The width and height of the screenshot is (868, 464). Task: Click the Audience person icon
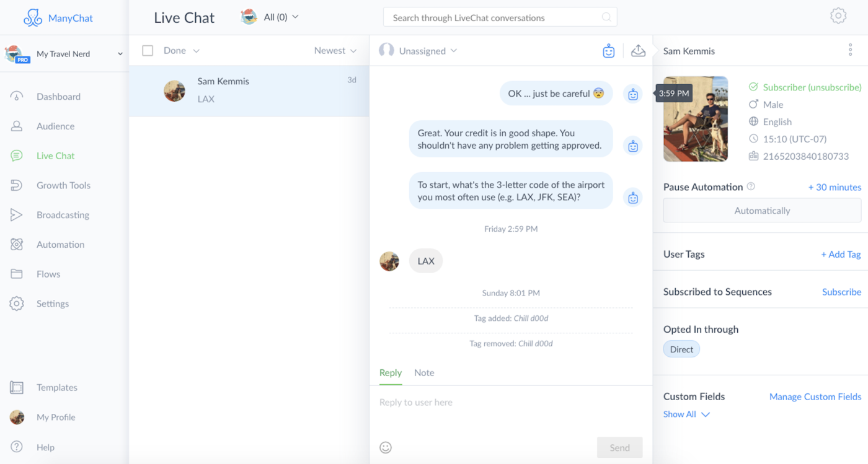point(17,126)
